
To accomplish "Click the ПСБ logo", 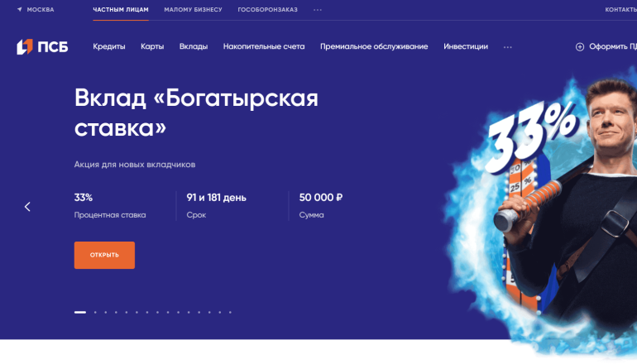I will coord(42,46).
